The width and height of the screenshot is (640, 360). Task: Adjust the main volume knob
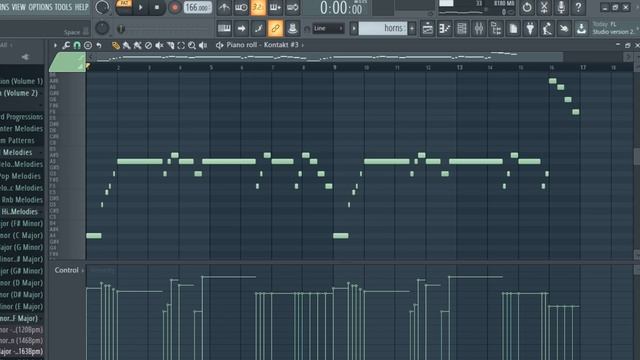coord(102,7)
